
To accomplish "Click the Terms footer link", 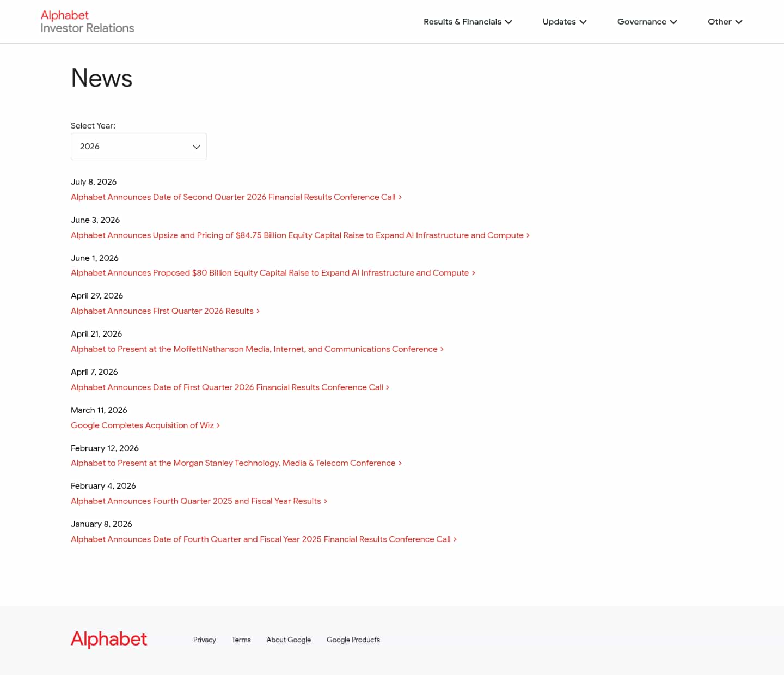I will tap(241, 640).
